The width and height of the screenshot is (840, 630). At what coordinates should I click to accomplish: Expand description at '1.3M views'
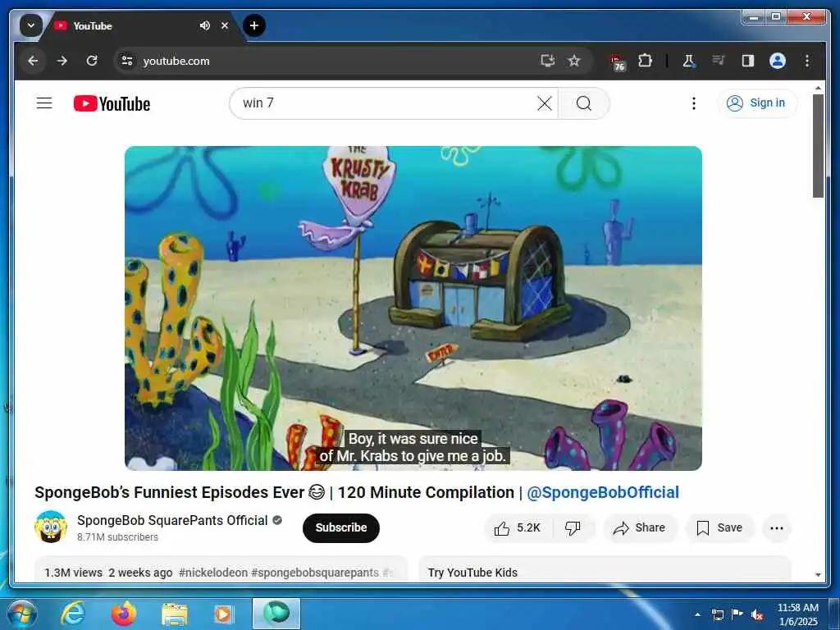[73, 572]
